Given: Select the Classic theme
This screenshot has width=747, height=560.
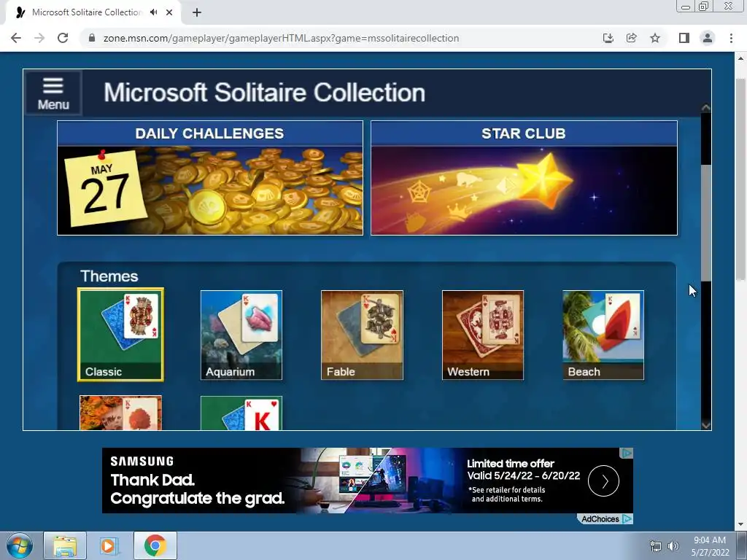Looking at the screenshot, I should click(x=120, y=334).
